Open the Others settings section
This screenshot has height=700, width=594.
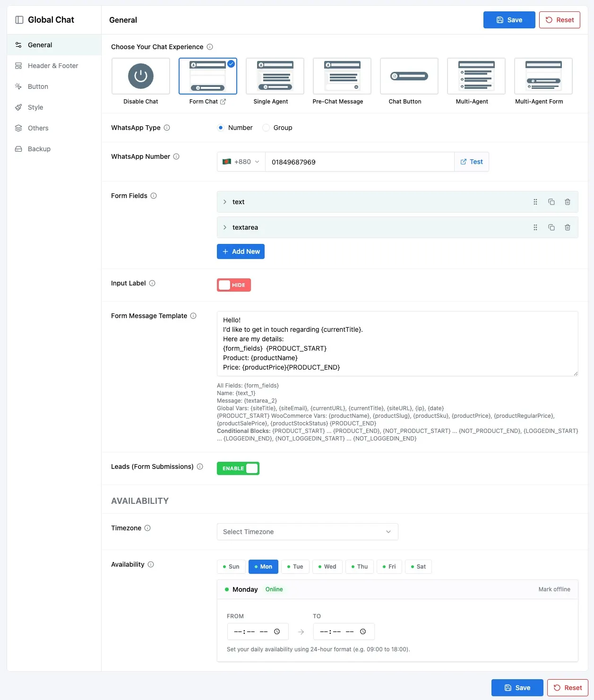tap(54, 128)
